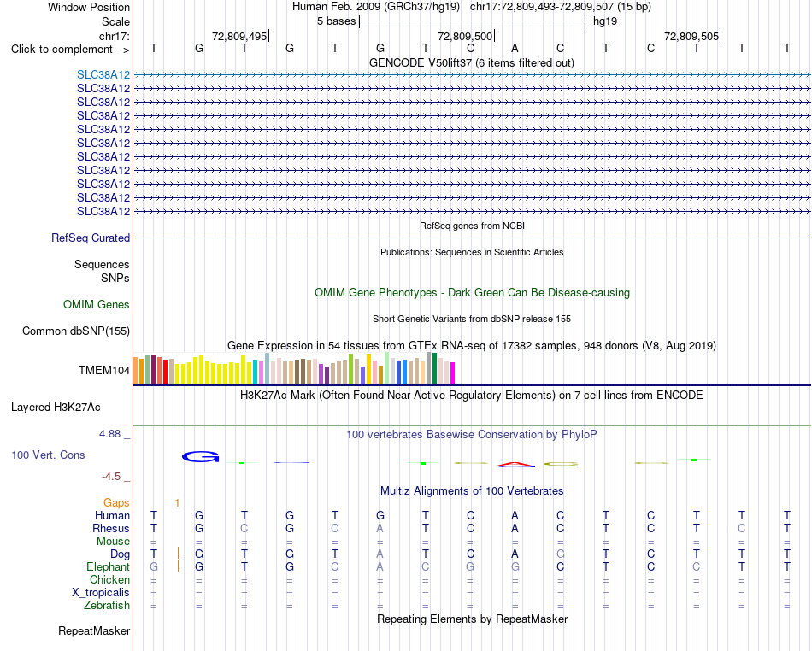Click the Window Position label
Image resolution: width=812 pixels, height=651 pixels.
[89, 7]
